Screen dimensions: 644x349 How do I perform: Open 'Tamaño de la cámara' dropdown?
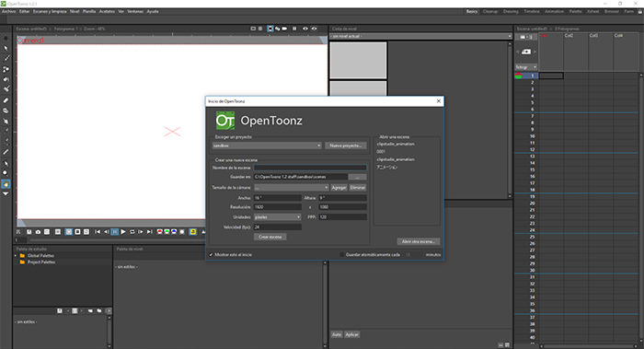tap(292, 188)
